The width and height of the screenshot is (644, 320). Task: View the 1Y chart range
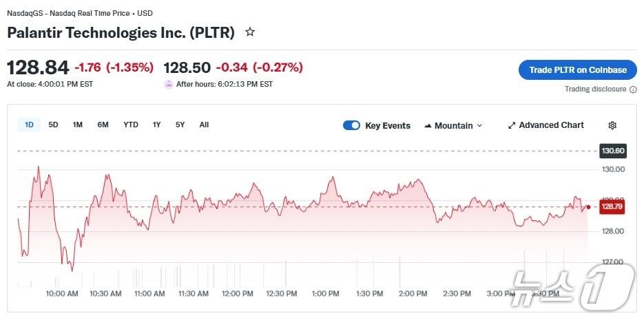tap(157, 125)
